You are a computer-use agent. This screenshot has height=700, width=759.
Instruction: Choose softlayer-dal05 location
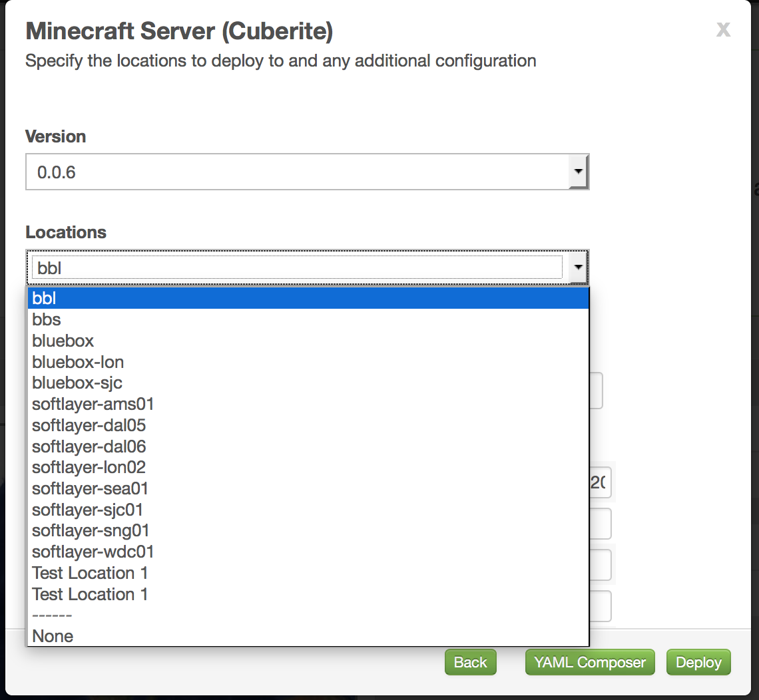pyautogui.click(x=308, y=425)
